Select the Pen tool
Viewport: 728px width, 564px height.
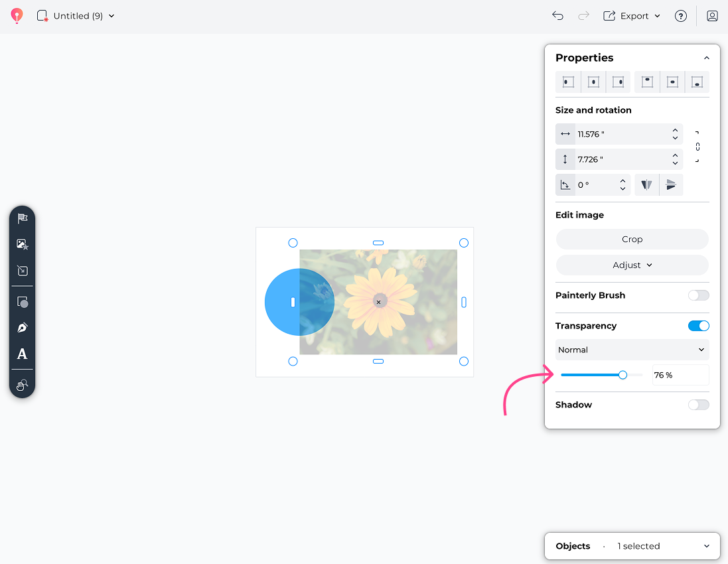23,328
